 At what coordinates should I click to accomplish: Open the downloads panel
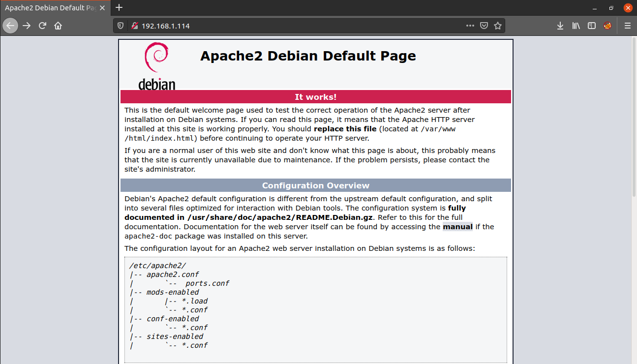[x=560, y=26]
